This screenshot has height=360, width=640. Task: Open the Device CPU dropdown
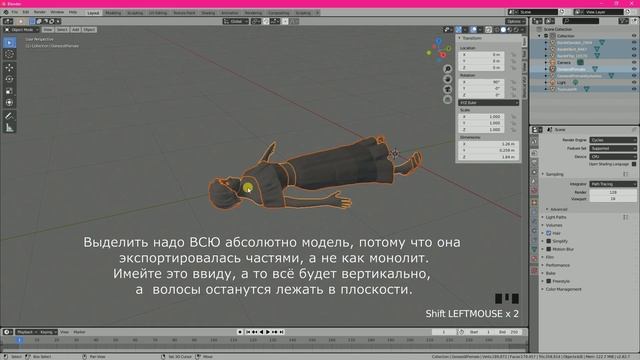click(x=613, y=156)
